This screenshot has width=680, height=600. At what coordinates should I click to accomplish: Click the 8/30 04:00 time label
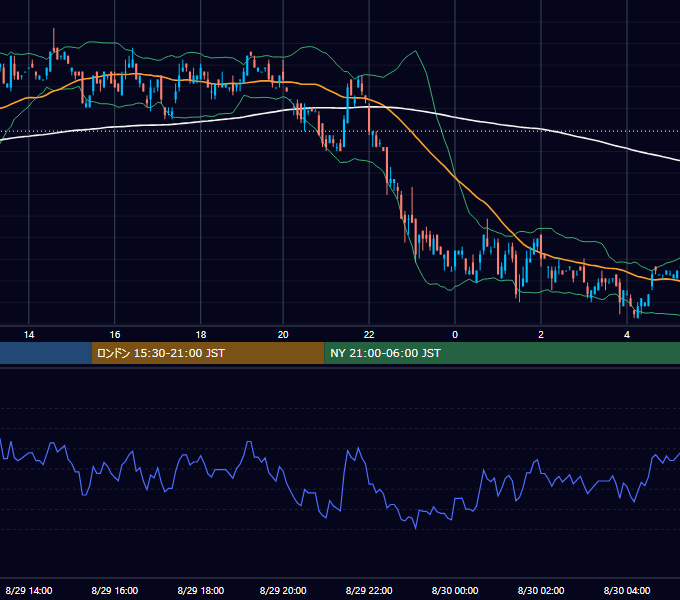(627, 590)
